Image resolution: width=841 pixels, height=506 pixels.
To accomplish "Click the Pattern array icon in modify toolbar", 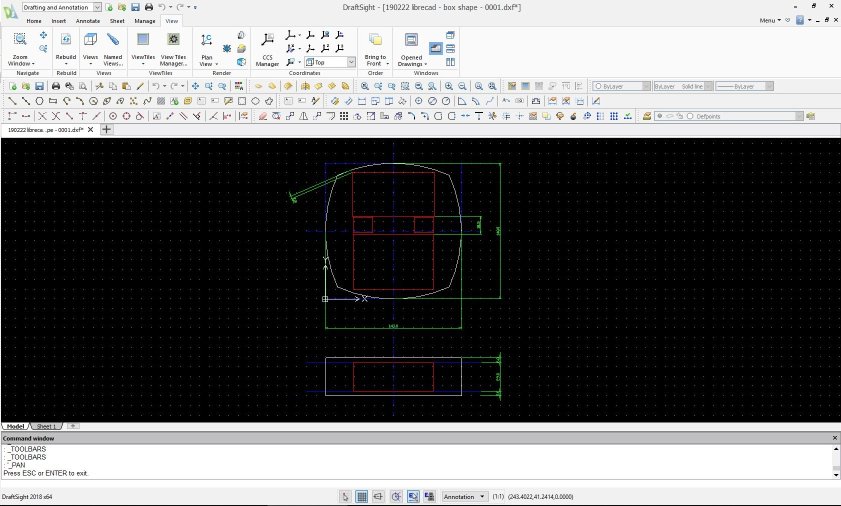I will (x=344, y=116).
